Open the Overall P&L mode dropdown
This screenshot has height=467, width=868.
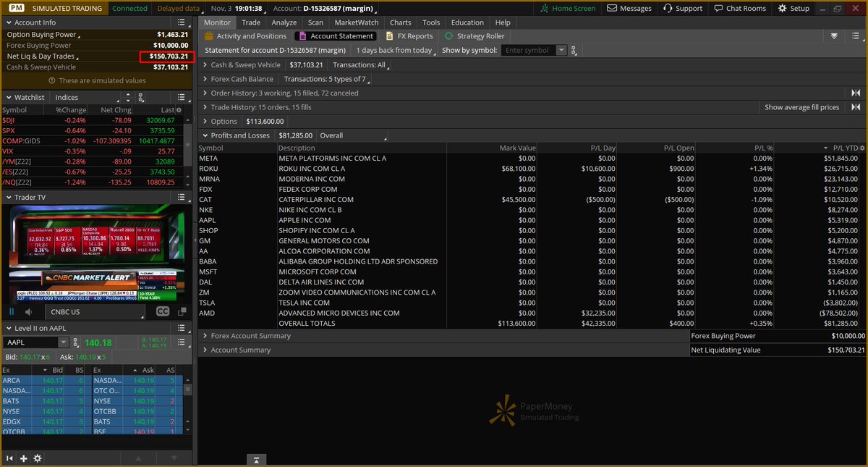353,135
